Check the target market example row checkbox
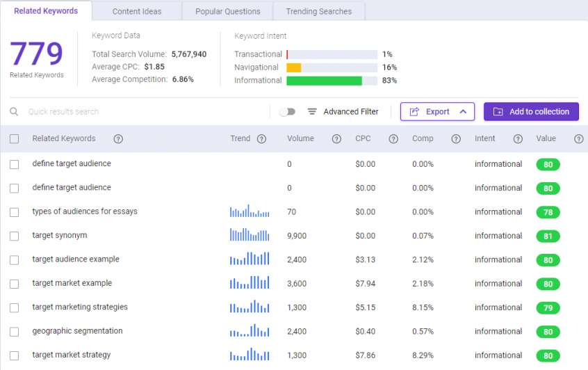 click(x=15, y=284)
